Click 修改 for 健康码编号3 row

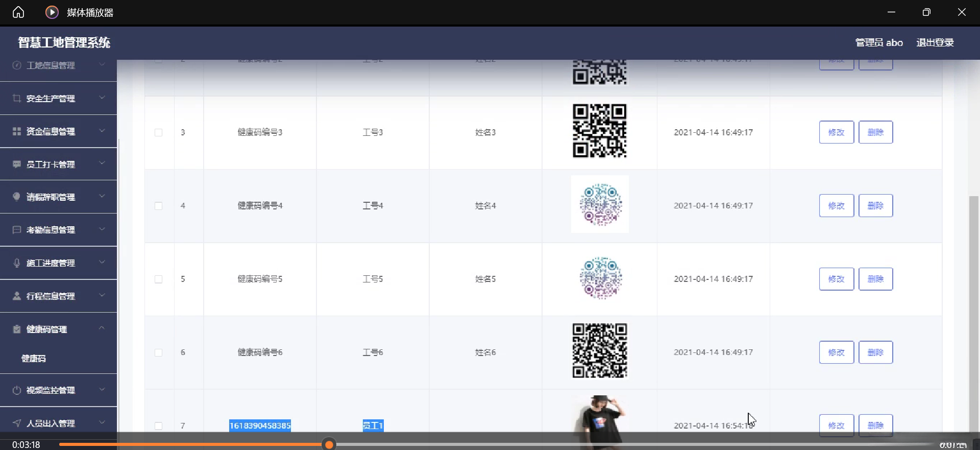click(837, 132)
